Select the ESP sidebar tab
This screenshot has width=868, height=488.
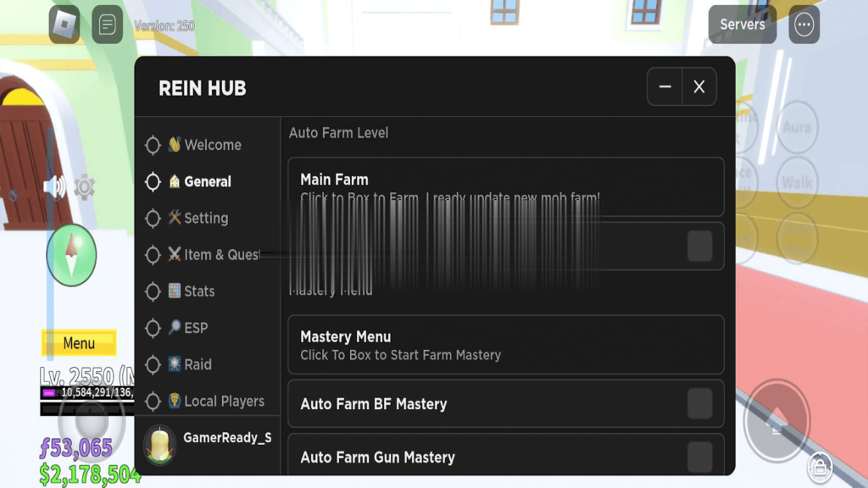tap(196, 328)
